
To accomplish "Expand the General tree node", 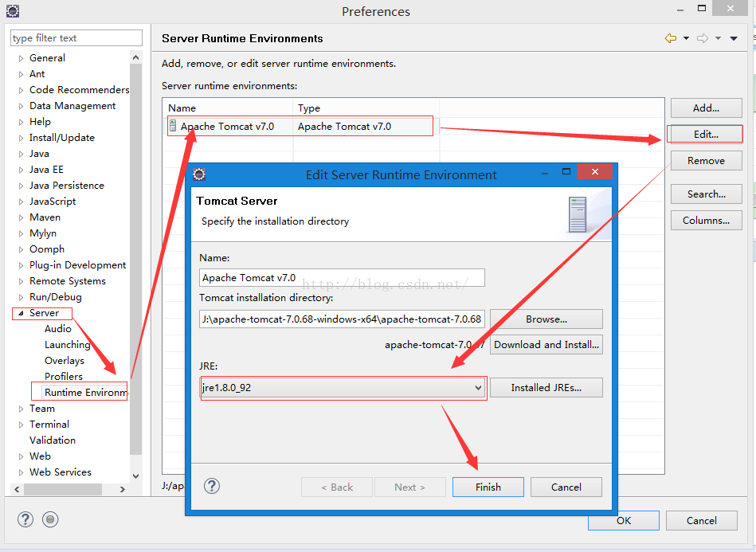I will (x=21, y=58).
